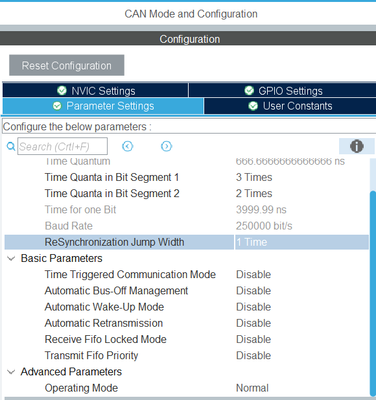Select 'ReSynchronization Jump Width' row label
Viewport: 376px width, 400px height.
114,242
